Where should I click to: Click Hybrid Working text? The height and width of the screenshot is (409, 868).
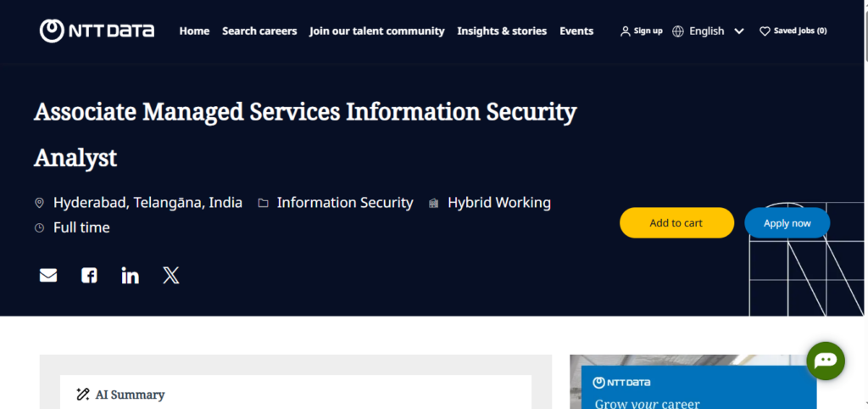click(x=499, y=203)
